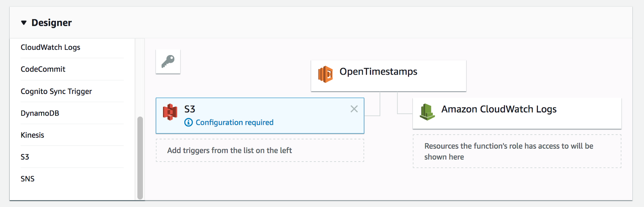Select Cognito Sync Trigger from list
The width and height of the screenshot is (644, 207).
pos(72,91)
